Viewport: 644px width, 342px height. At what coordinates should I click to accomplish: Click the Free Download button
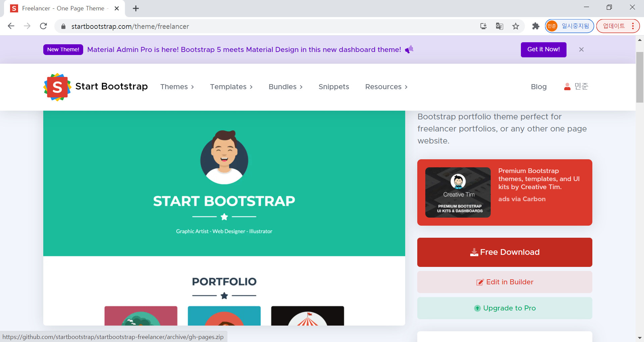click(504, 252)
